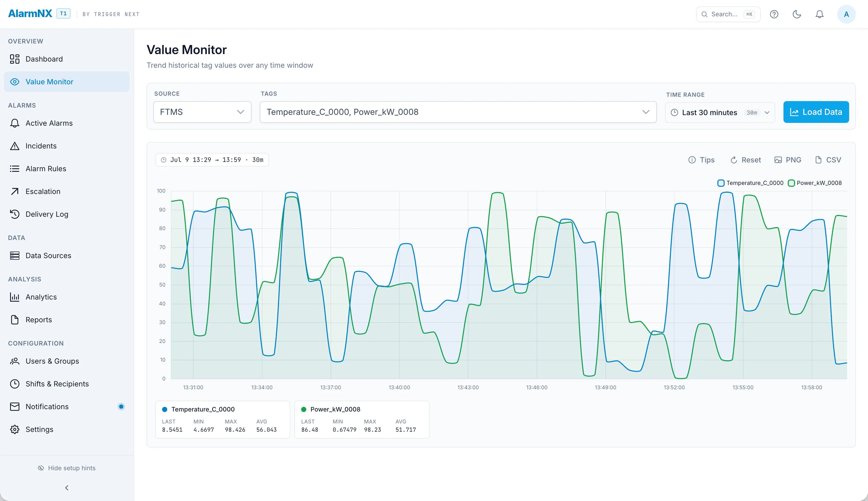Open the notifications bell icon
The height and width of the screenshot is (501, 868).
coord(819,14)
